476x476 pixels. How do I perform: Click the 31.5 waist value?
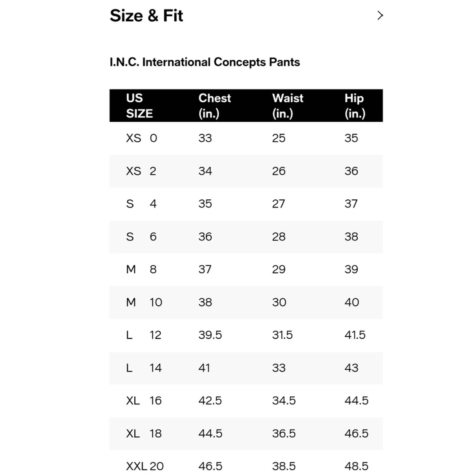(282, 335)
